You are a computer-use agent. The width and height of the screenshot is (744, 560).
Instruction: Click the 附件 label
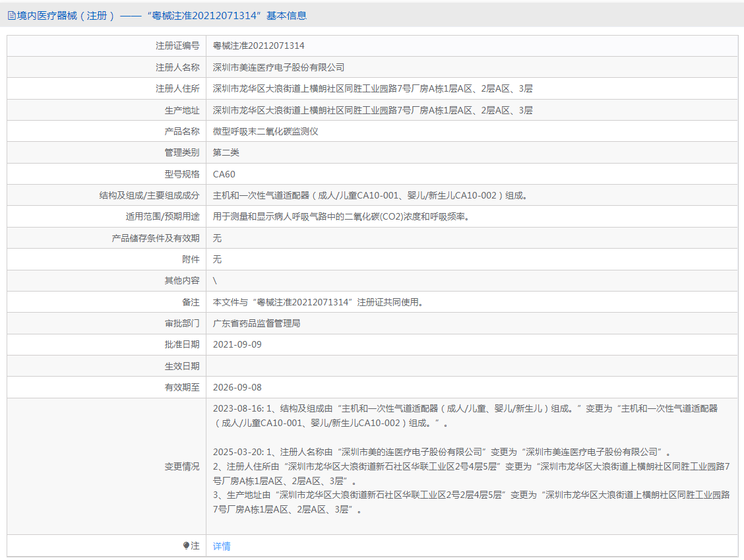click(191, 259)
